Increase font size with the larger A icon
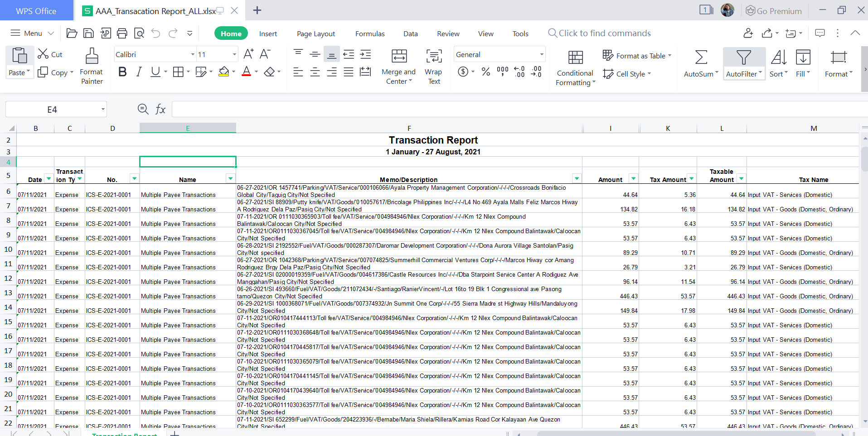Viewport: 868px width, 436px height. click(x=248, y=54)
